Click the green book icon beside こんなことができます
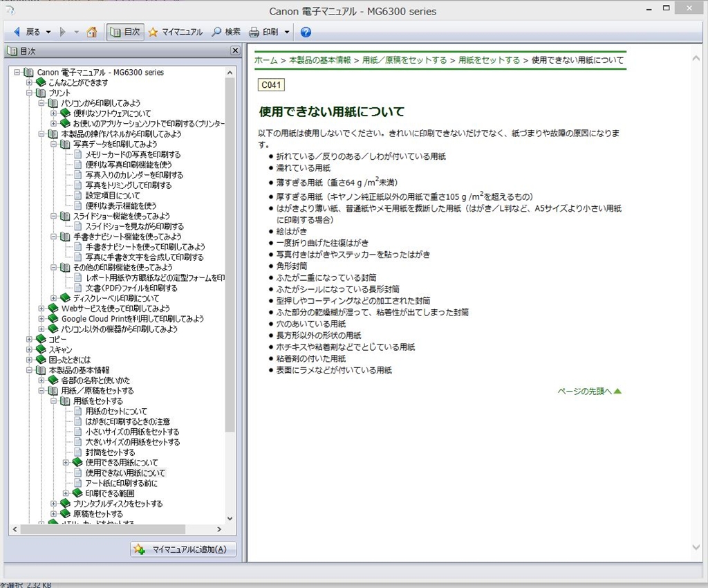Image resolution: width=708 pixels, height=588 pixels. point(41,82)
